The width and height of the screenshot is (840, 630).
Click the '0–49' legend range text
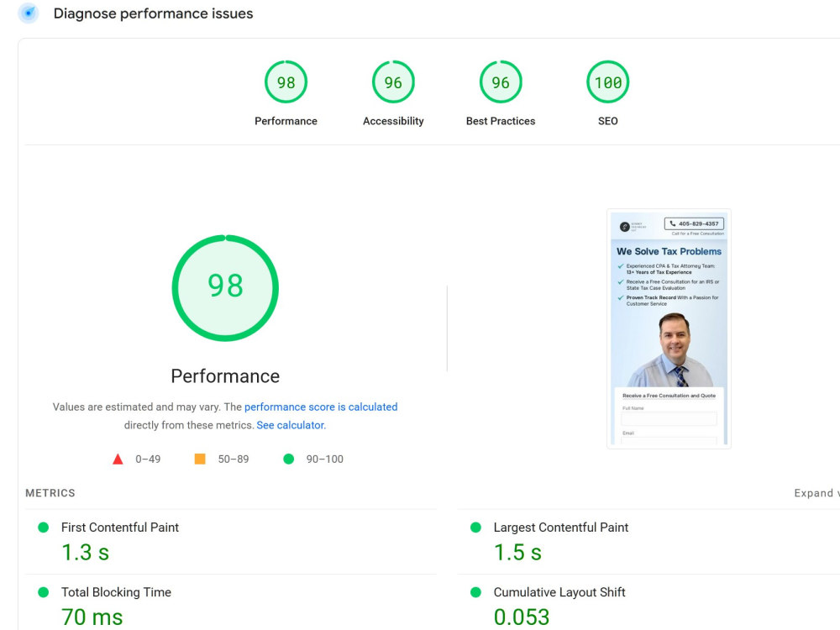[148, 459]
